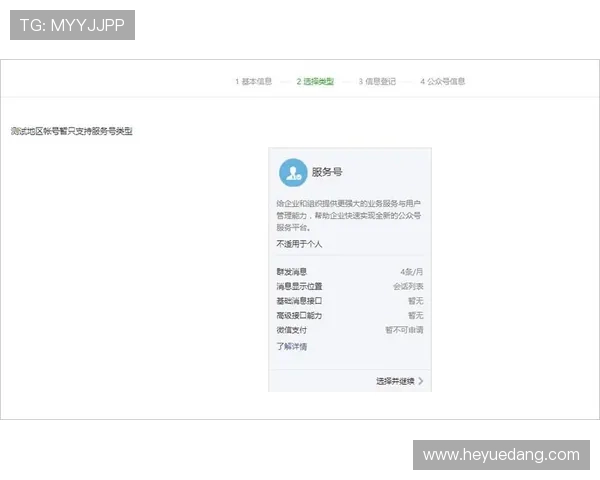
Task: Click the 暂不可申请 value
Action: (x=404, y=330)
